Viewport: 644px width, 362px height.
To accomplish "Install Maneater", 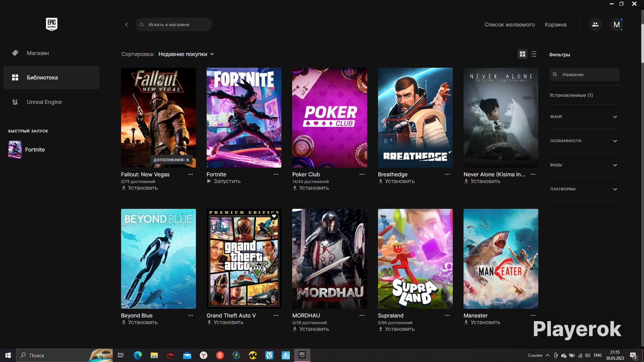I will [x=482, y=323].
